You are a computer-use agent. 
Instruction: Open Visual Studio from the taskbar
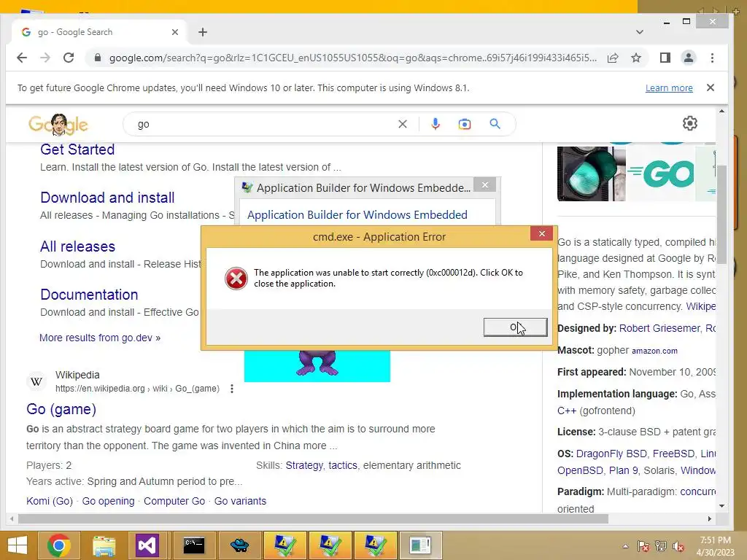pyautogui.click(x=147, y=545)
